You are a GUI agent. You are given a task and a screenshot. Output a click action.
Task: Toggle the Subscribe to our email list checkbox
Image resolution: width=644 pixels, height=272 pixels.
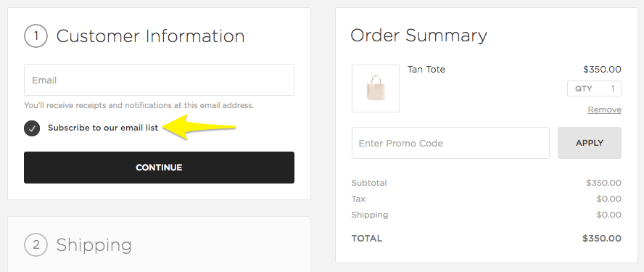coord(32,128)
